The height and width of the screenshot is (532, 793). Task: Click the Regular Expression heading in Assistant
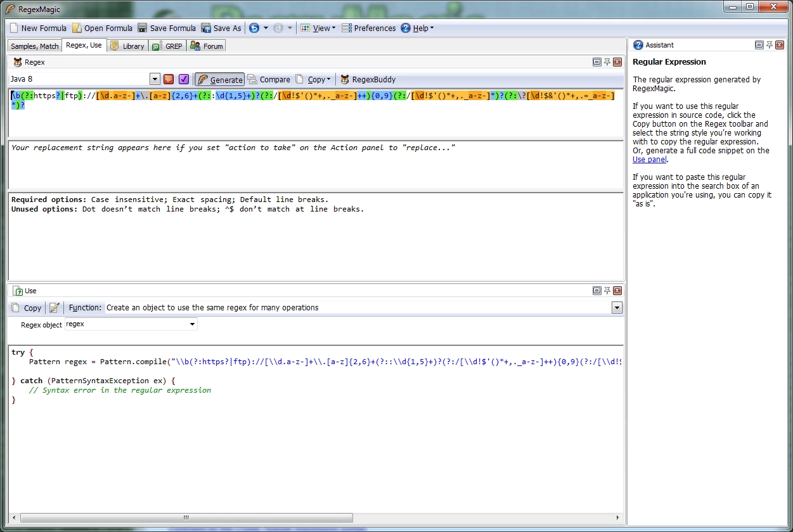click(669, 62)
